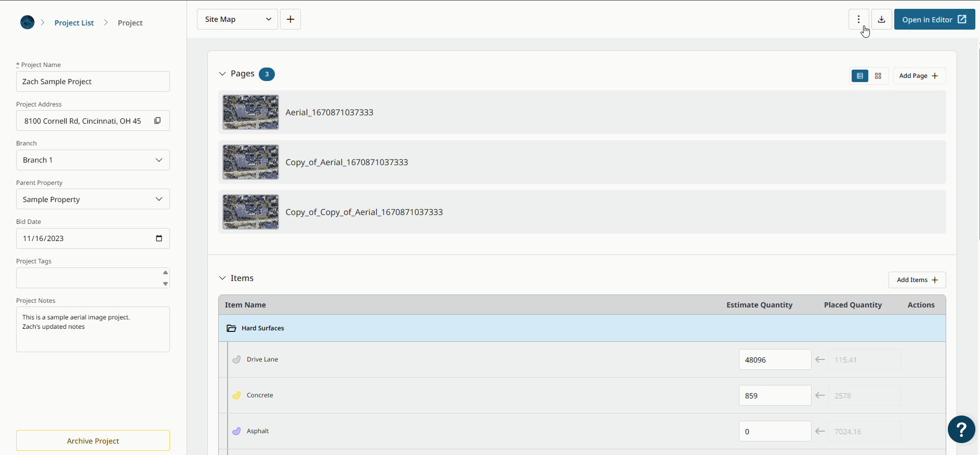The image size is (980, 455).
Task: Open the Branch dropdown
Action: [93, 160]
